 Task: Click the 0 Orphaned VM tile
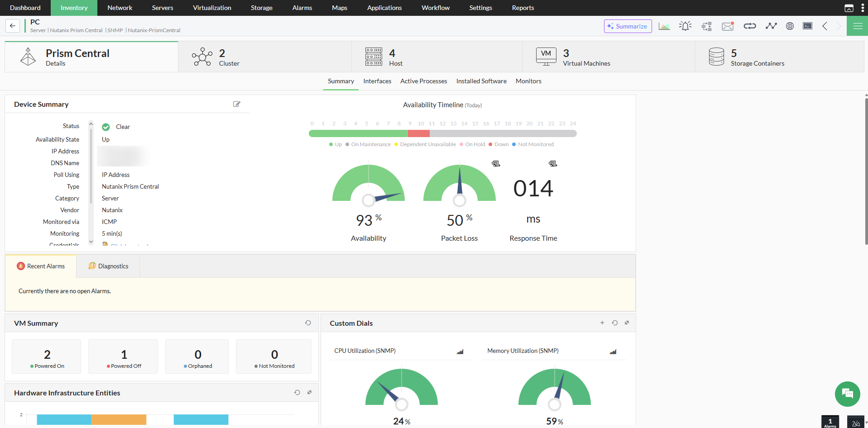197,357
